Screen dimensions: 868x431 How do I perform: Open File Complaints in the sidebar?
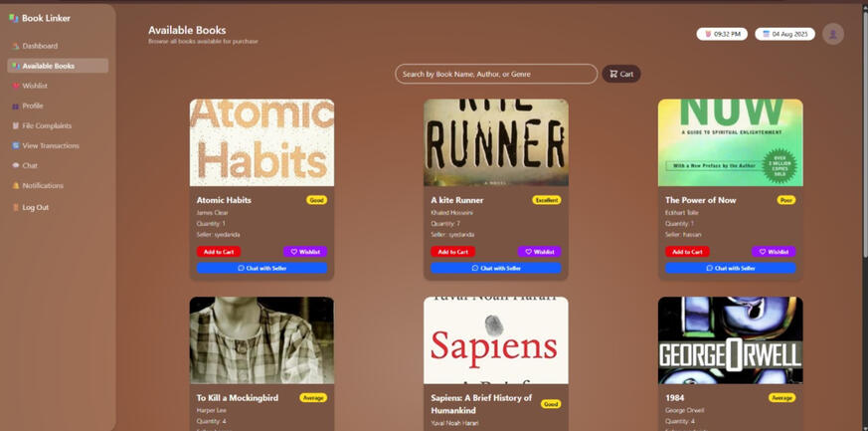pos(58,125)
